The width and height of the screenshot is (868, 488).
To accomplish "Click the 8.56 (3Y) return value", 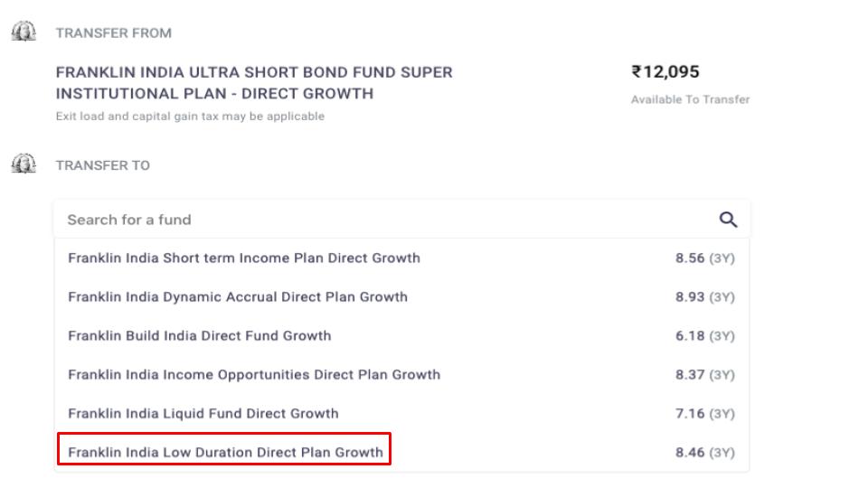I will [704, 258].
